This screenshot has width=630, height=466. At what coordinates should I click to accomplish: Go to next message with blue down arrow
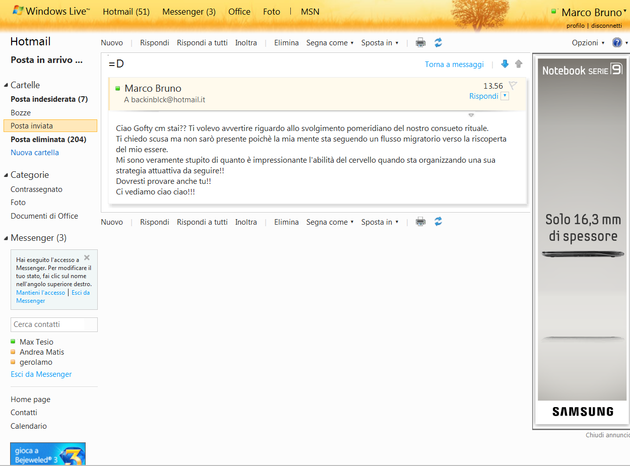505,64
